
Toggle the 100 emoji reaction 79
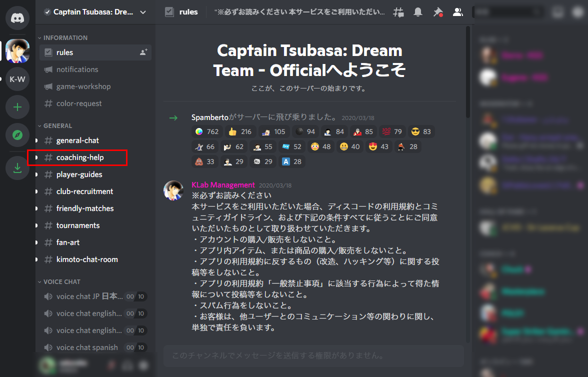click(x=392, y=131)
